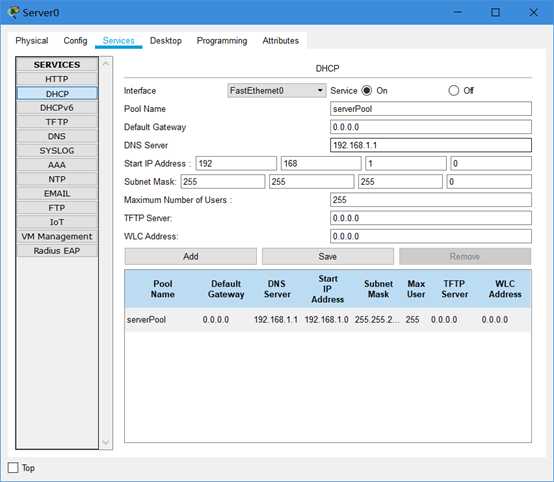Image resolution: width=554 pixels, height=482 pixels.
Task: Open the TFTP service
Action: pos(57,122)
